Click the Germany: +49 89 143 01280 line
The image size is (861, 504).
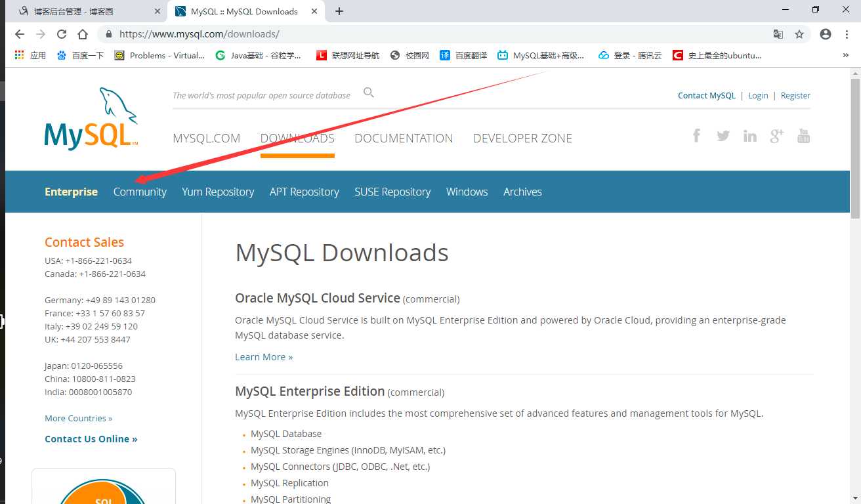100,300
